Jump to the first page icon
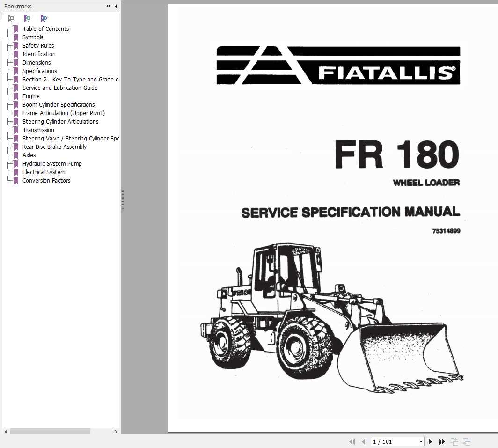498x448 pixels. click(x=352, y=441)
